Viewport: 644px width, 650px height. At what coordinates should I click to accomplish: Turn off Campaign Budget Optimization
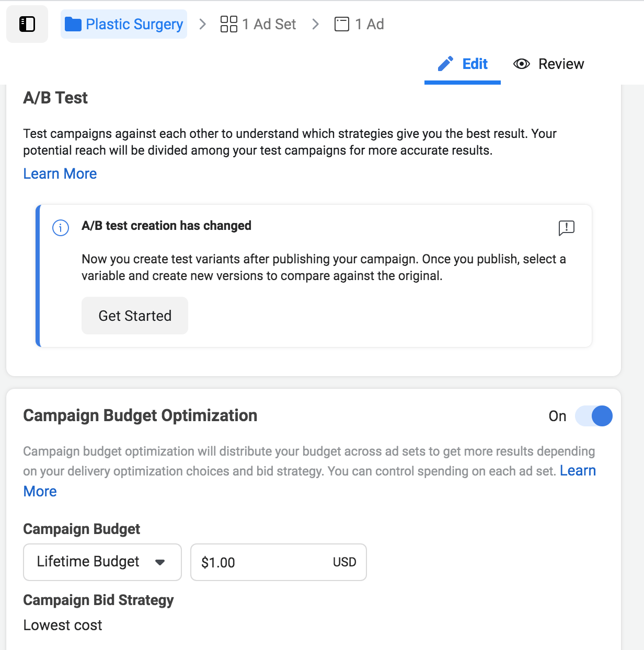tap(594, 416)
